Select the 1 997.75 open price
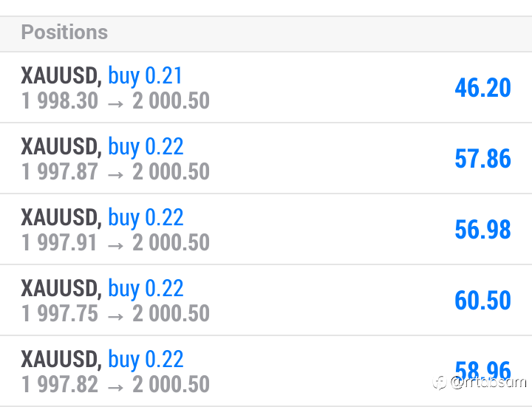Image resolution: width=532 pixels, height=407 pixels. coord(59,313)
